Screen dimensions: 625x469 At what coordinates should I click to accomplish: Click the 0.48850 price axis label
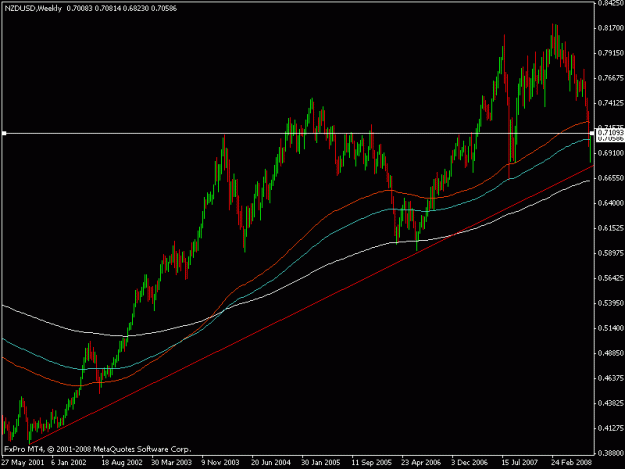pos(611,353)
